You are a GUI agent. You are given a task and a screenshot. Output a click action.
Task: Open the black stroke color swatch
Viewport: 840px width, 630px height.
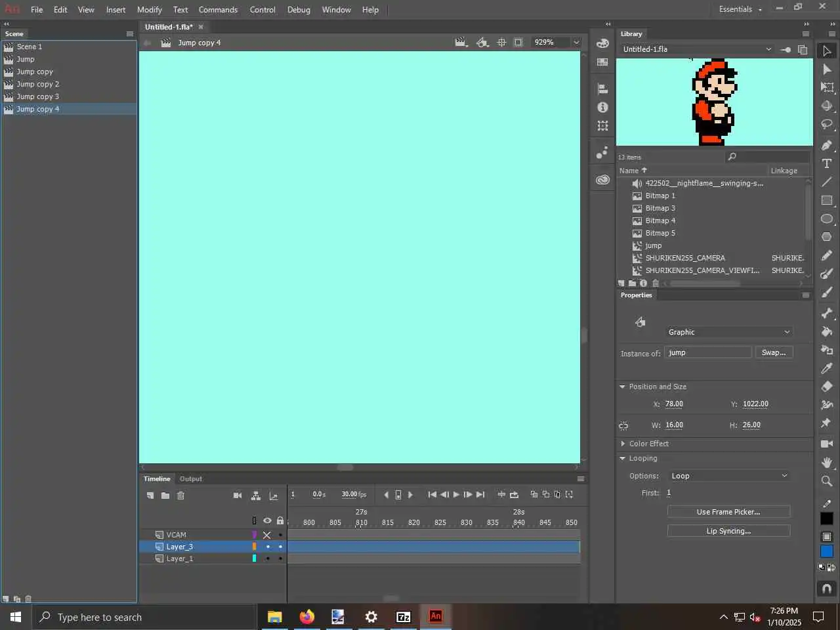pos(827,518)
